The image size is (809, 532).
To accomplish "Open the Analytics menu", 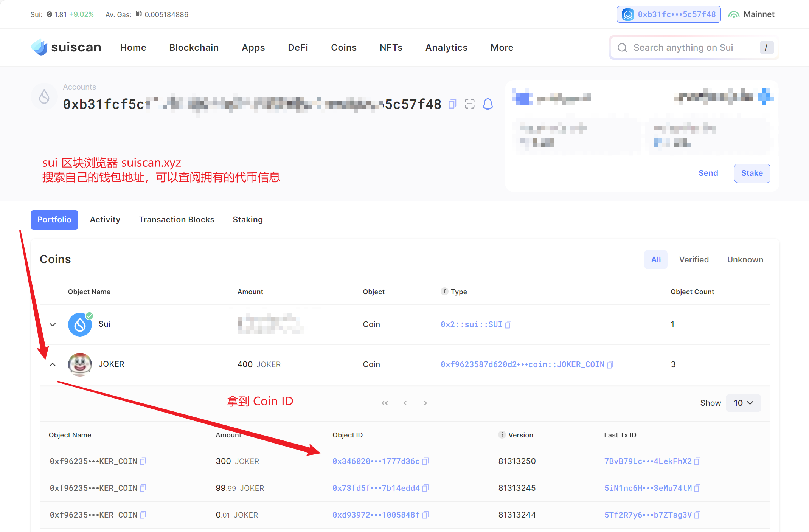I will 446,48.
